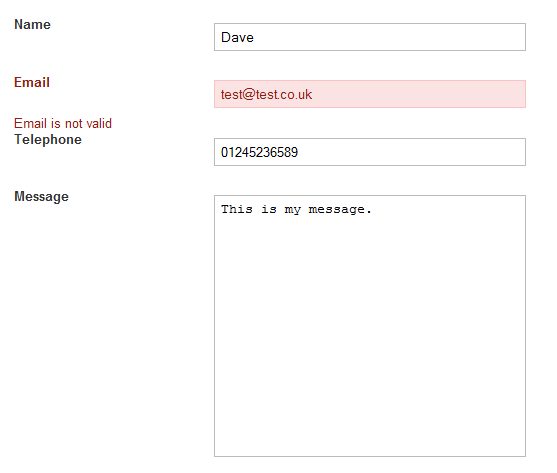Select the pink highlighted Email field
Image resolution: width=557 pixels, height=473 pixels.
point(370,94)
